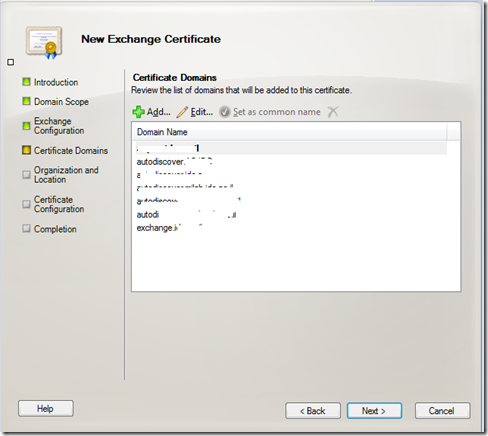The image size is (488, 436).
Task: Click the green square beside Domain Scope
Action: [26, 101]
